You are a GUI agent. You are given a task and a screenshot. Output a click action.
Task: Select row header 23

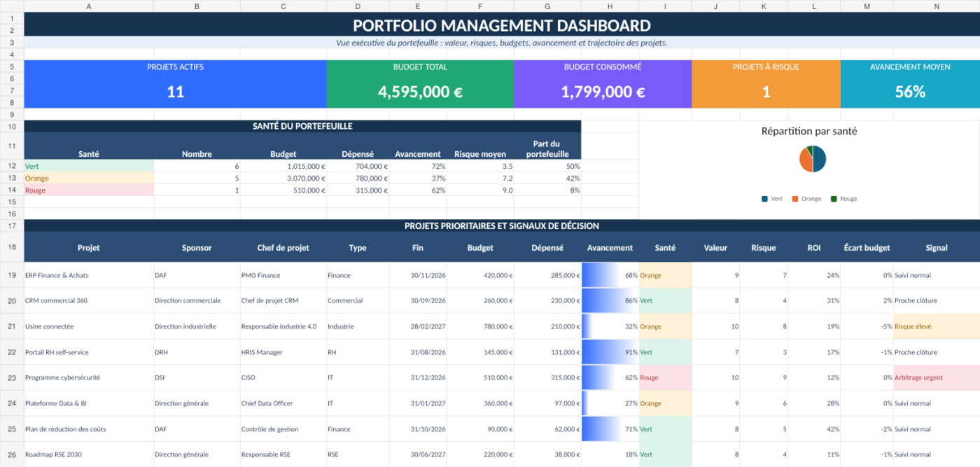12,377
